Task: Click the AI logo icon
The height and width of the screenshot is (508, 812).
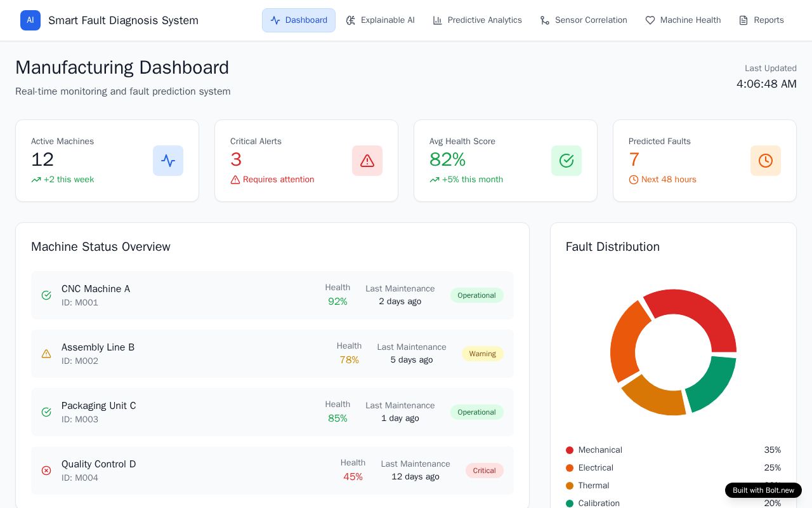Action: tap(30, 20)
